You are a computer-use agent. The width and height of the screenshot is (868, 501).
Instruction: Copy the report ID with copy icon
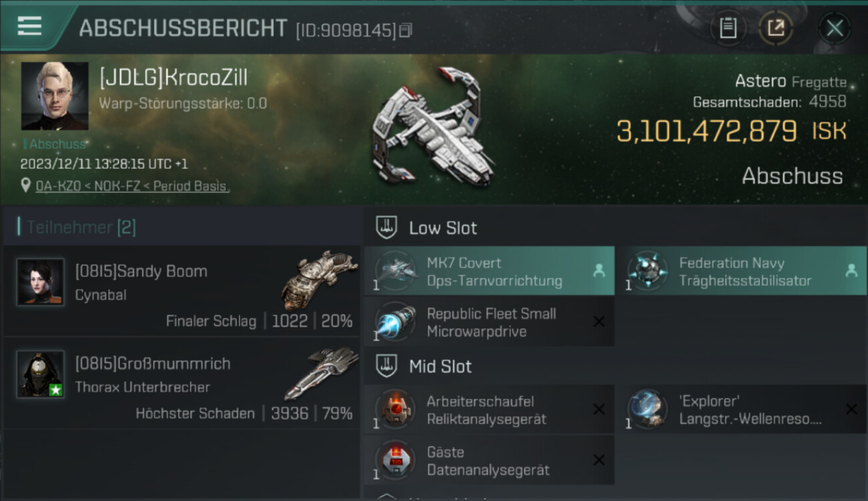pyautogui.click(x=406, y=30)
